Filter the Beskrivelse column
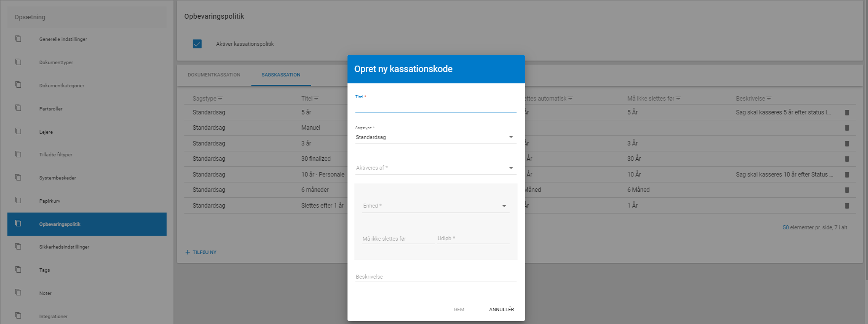The width and height of the screenshot is (868, 324). point(769,99)
